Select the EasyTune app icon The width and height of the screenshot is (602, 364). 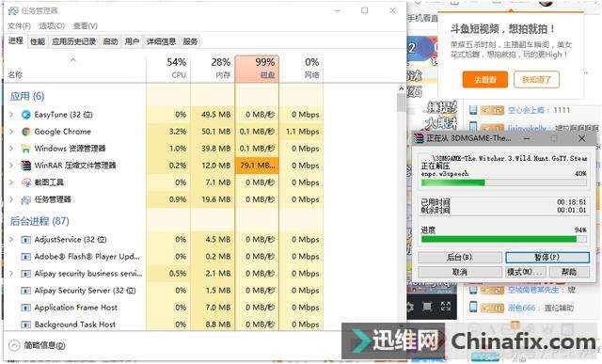pos(25,115)
